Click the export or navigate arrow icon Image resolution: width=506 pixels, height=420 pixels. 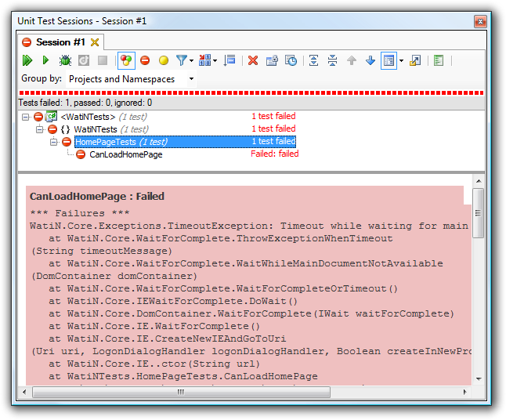pyautogui.click(x=415, y=60)
